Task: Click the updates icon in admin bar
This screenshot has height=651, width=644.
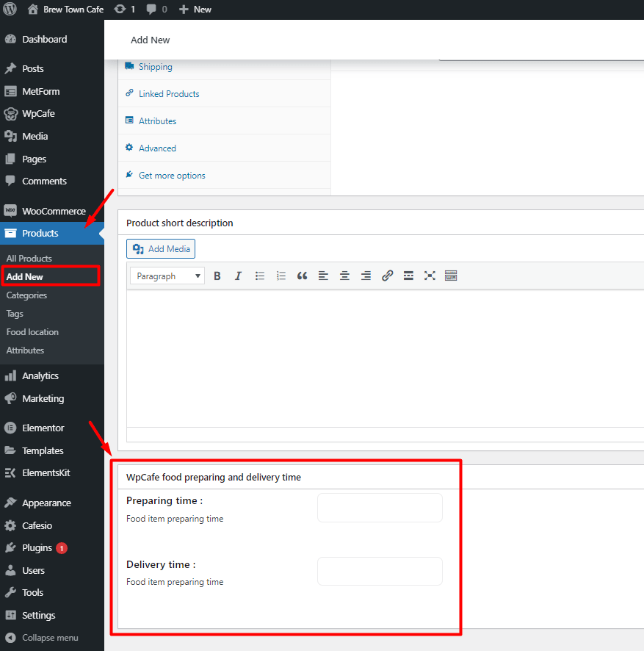Action: pos(125,9)
